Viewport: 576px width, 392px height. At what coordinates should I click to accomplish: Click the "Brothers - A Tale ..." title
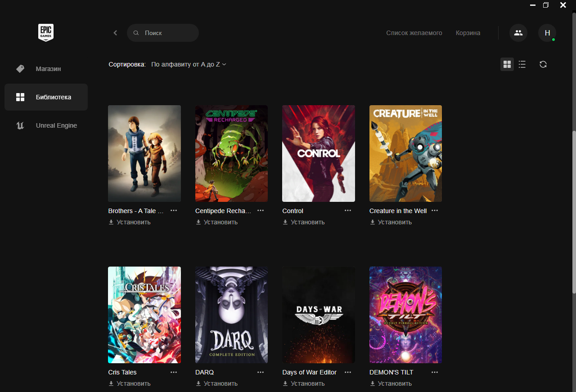(x=136, y=211)
